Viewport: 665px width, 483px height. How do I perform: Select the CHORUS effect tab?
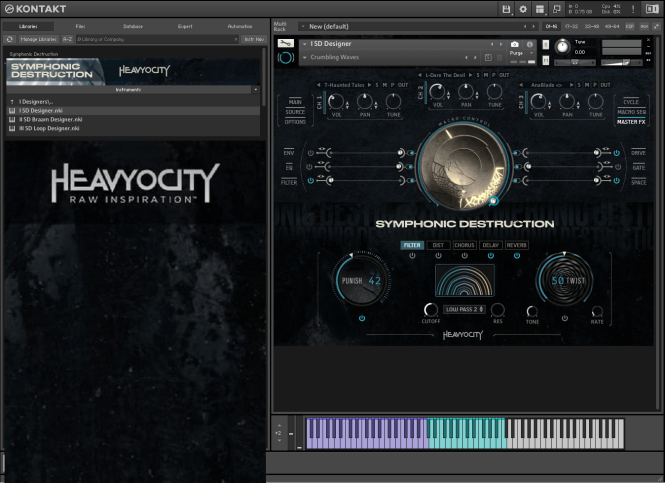point(464,245)
